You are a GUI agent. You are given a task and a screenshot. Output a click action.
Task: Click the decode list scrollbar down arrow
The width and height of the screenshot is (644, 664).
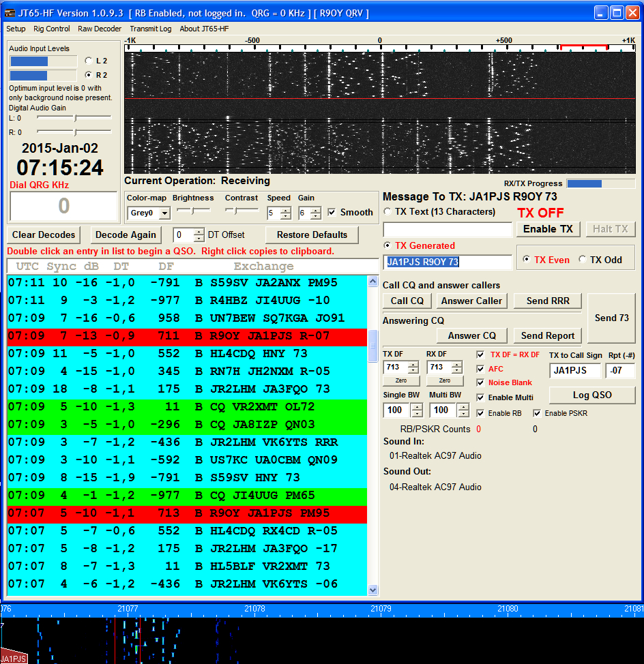(x=372, y=590)
